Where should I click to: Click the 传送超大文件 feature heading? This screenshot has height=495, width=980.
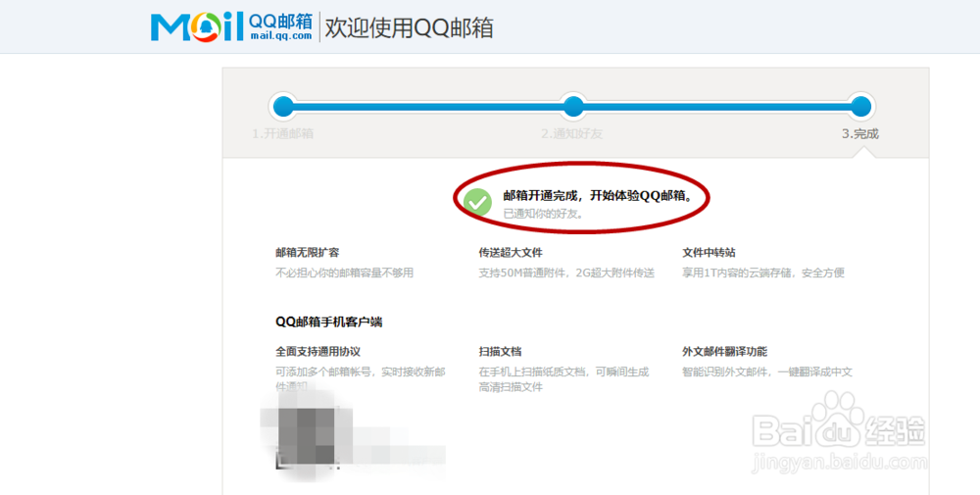[x=511, y=253]
